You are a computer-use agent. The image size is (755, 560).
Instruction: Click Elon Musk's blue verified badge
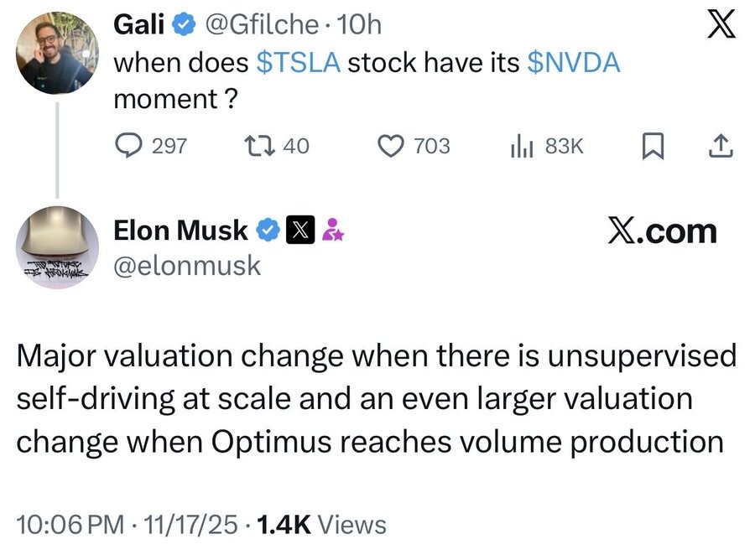click(x=268, y=229)
